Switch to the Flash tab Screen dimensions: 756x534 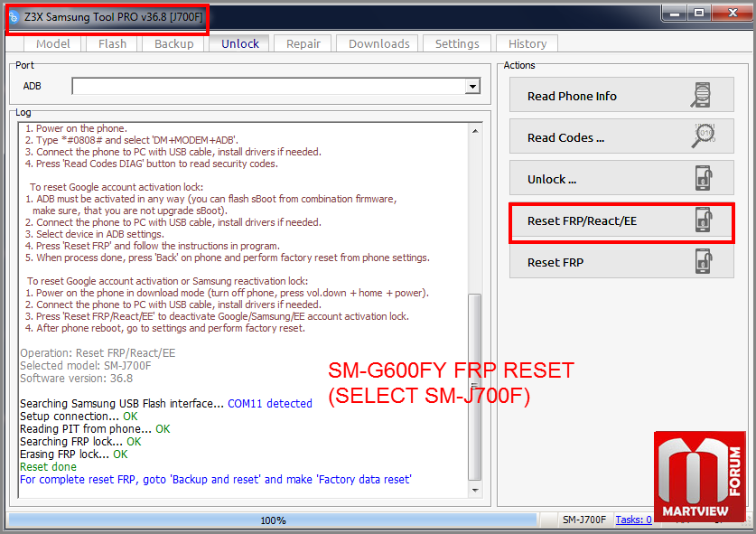tap(112, 43)
